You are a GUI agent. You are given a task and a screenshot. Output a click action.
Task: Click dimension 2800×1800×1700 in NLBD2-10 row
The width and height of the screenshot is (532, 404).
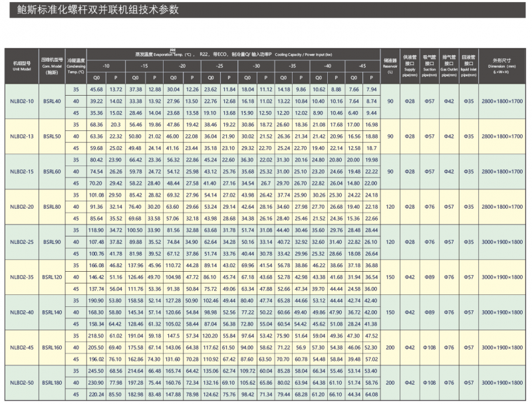coord(502,102)
